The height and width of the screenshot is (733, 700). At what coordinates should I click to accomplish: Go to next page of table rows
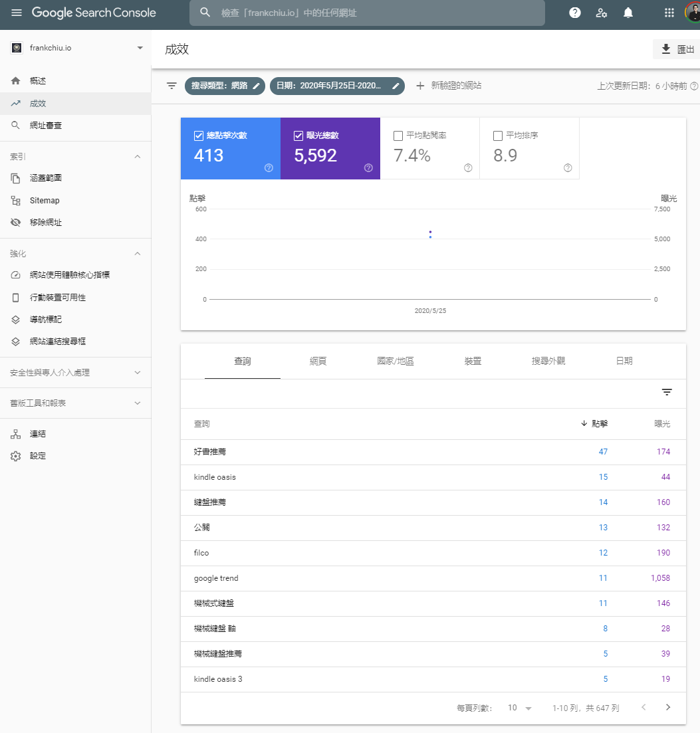tap(668, 707)
